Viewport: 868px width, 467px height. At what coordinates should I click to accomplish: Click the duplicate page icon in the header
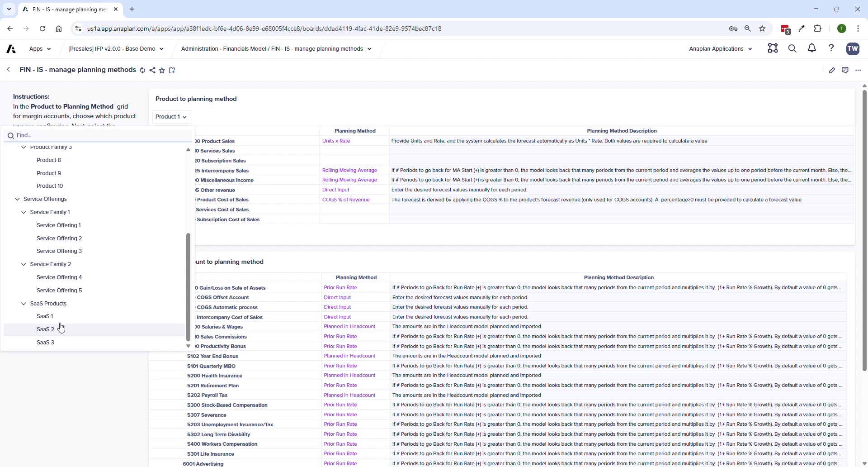click(172, 70)
